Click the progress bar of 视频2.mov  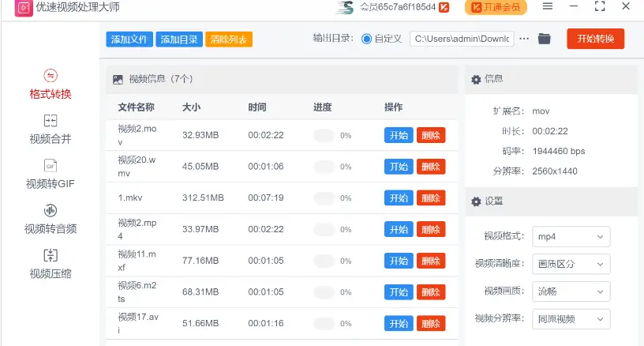click(324, 135)
